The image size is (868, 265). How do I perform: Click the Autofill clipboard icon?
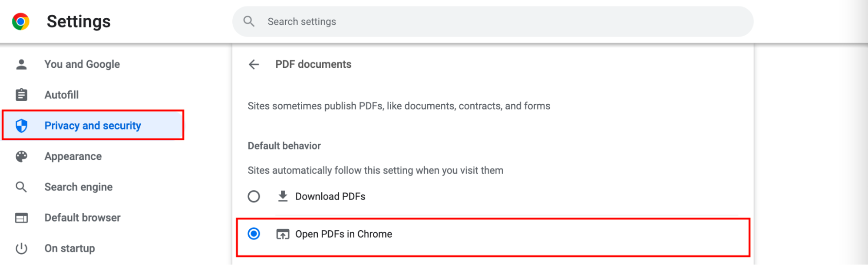tap(21, 95)
